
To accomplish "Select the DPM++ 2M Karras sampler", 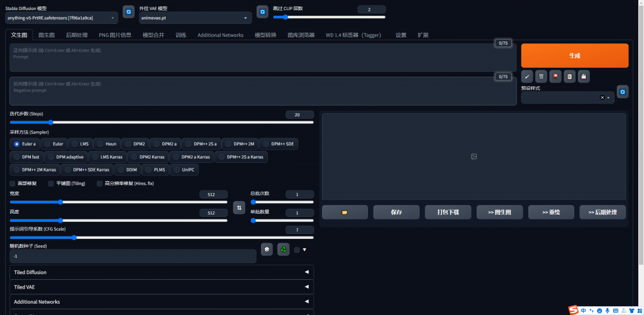I will 35,170.
